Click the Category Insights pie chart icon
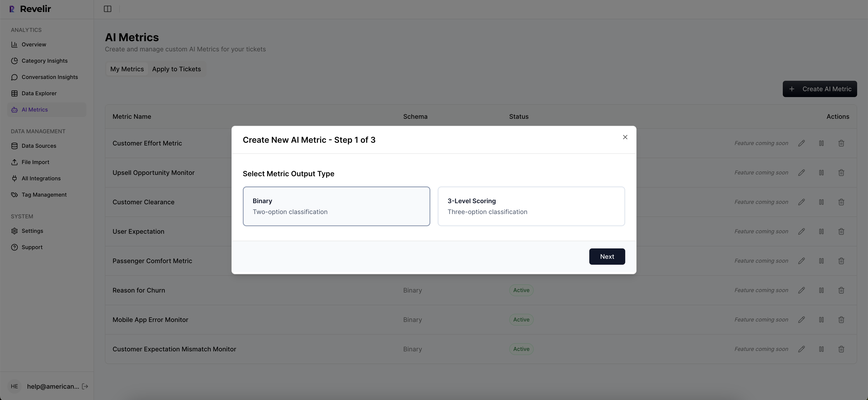868x400 pixels. pos(14,61)
